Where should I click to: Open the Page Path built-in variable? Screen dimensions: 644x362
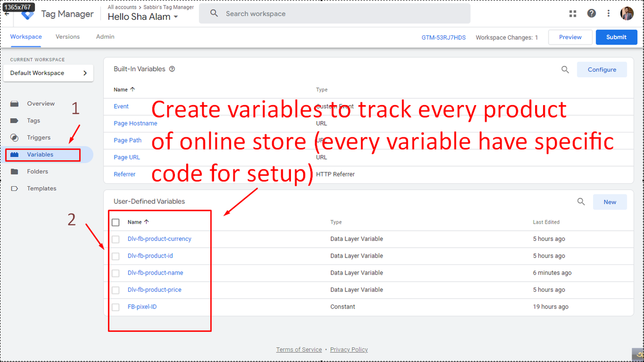click(x=128, y=141)
